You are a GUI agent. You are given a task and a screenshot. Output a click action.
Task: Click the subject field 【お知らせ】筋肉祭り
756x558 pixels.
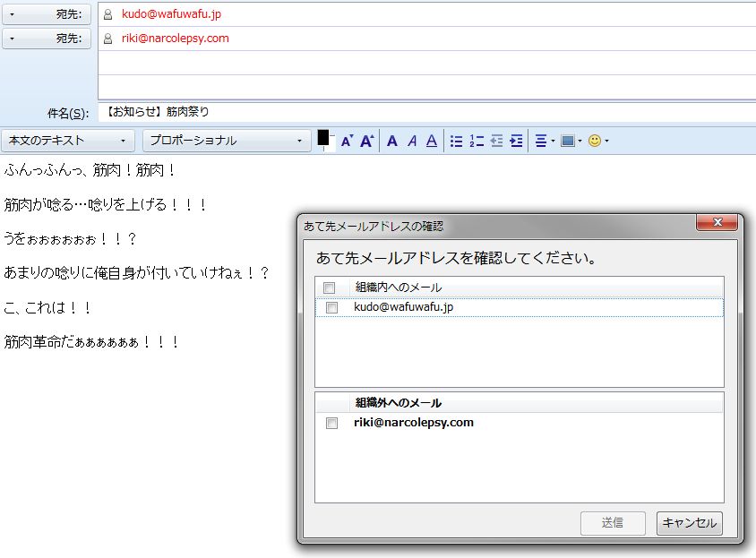point(426,112)
